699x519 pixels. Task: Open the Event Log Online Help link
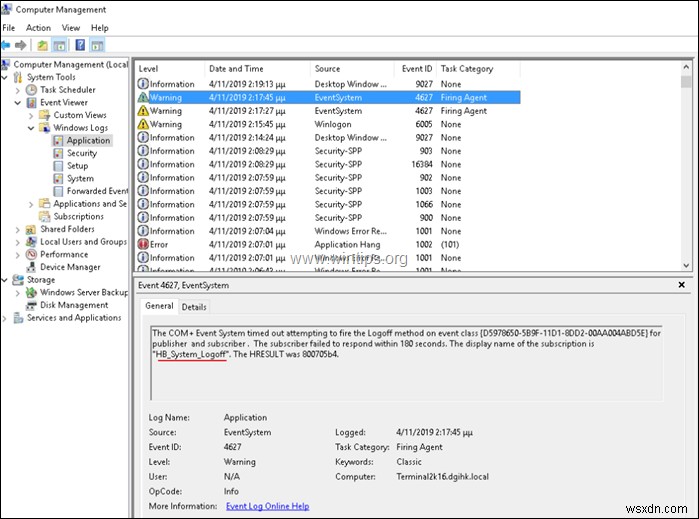pyautogui.click(x=267, y=506)
